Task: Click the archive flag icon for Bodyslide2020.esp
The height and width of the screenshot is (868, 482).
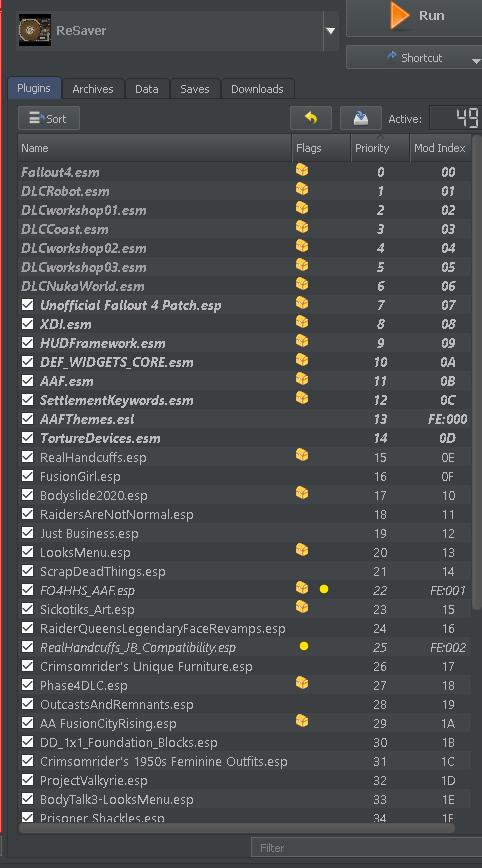Action: point(302,493)
